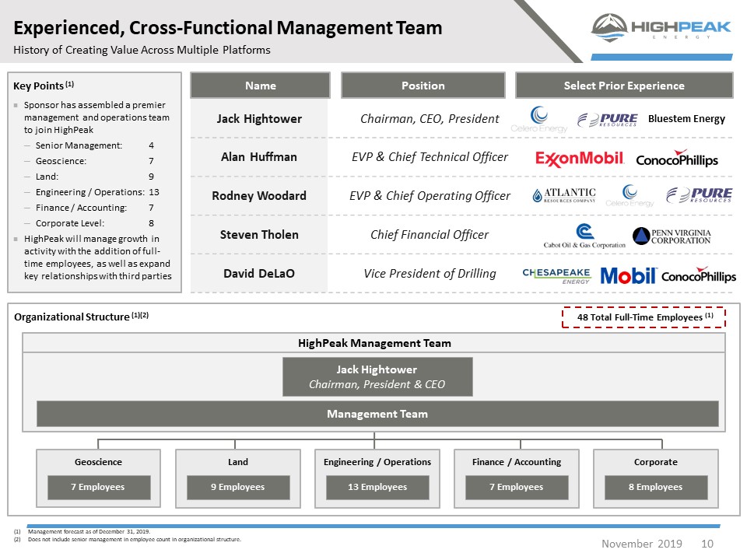
Task: Click the page number "10"
Action: tap(707, 544)
